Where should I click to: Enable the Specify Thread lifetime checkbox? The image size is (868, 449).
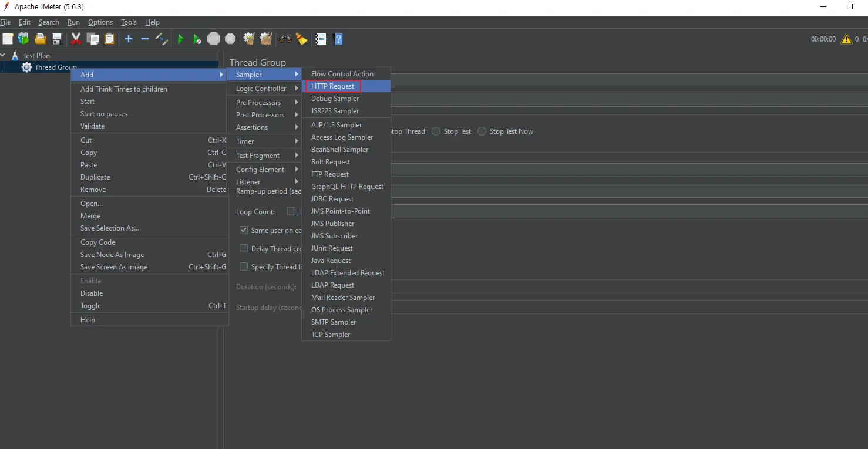pos(244,266)
